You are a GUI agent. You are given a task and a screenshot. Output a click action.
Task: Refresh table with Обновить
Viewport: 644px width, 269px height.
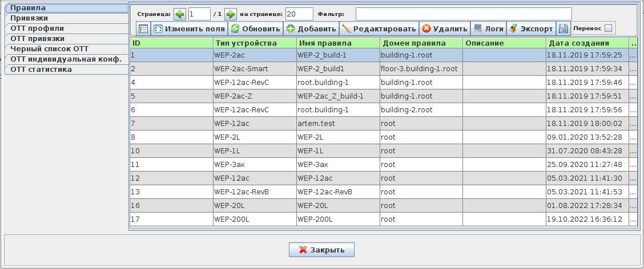pyautogui.click(x=255, y=28)
